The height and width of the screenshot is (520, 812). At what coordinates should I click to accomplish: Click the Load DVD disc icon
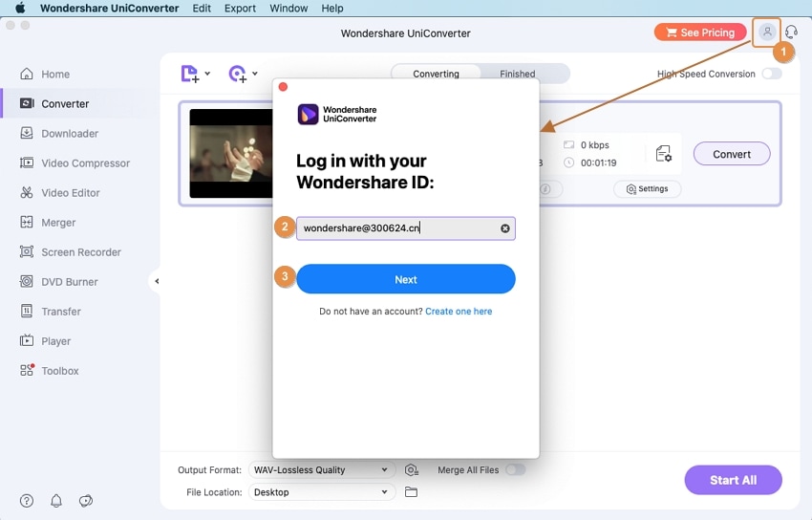[238, 74]
